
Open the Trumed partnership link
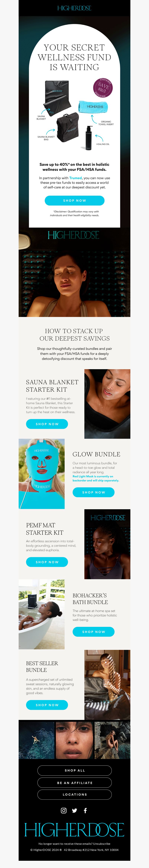(75, 178)
